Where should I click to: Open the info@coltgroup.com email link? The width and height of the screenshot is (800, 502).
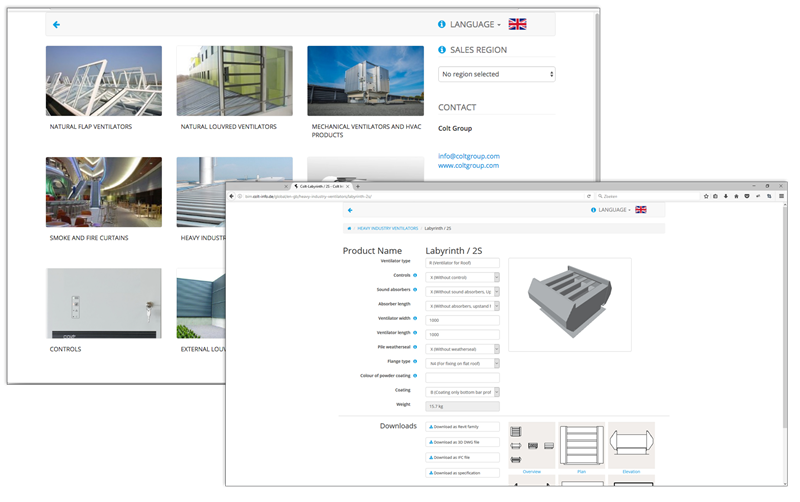click(468, 156)
